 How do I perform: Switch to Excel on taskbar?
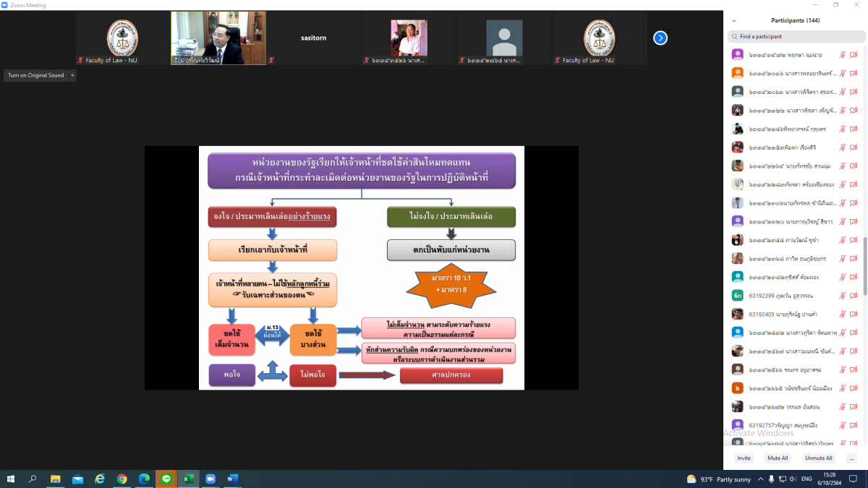click(x=189, y=479)
